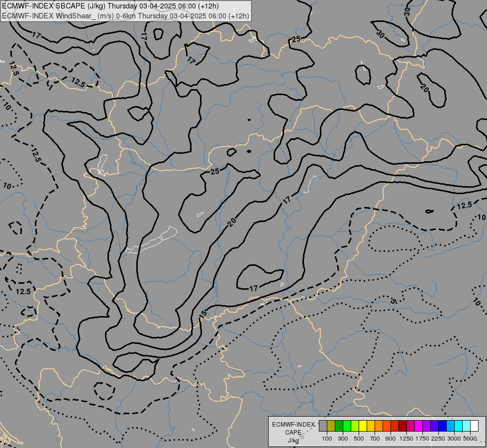Click the legend value 5000
This screenshot has width=487, height=448.
coord(470,439)
